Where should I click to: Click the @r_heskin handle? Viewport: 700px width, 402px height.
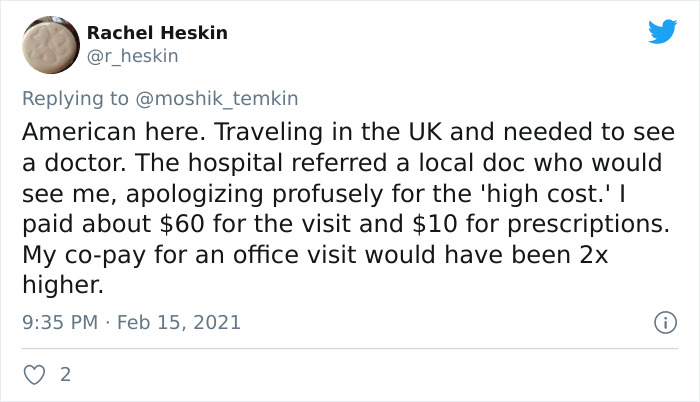133,56
